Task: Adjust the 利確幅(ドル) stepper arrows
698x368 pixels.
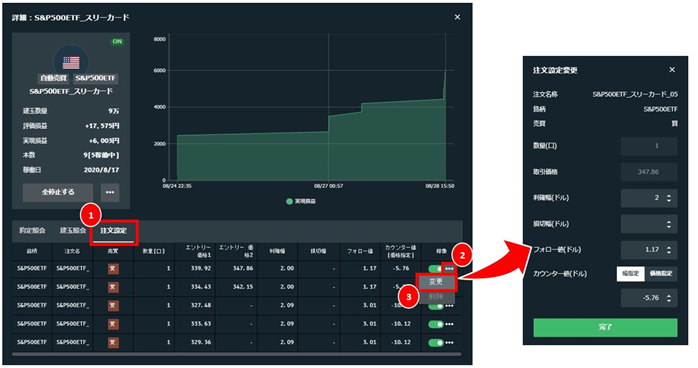Action: (669, 198)
